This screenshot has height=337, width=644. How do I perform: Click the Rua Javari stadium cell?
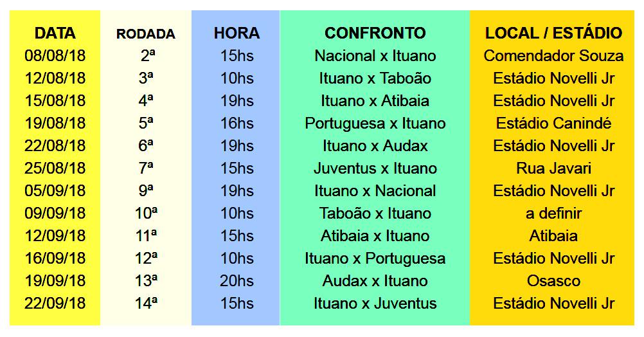[x=553, y=168]
